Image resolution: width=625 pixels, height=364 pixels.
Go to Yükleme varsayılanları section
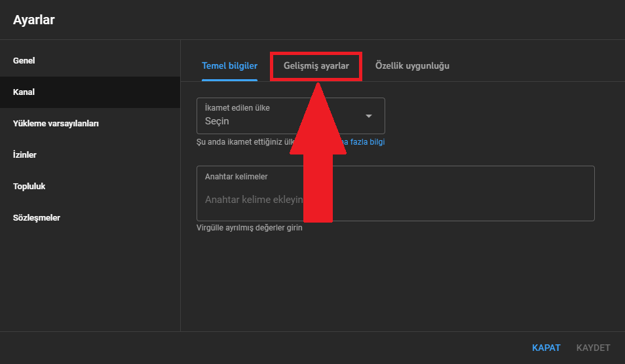[x=56, y=124]
